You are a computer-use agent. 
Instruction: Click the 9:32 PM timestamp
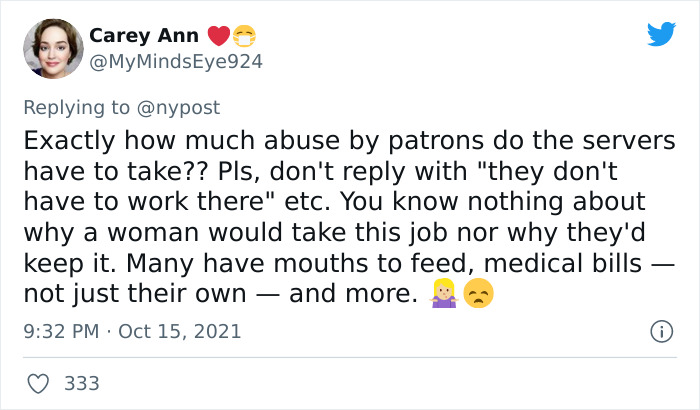(59, 331)
